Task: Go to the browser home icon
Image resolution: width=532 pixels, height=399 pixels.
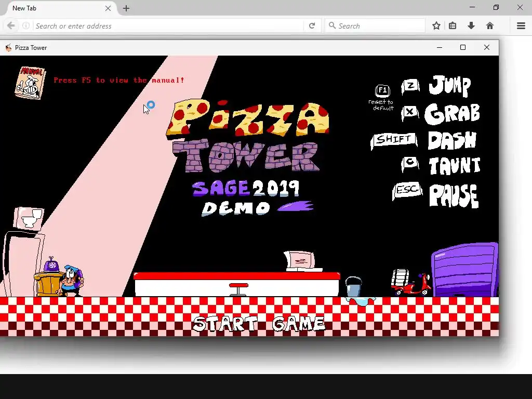Action: point(489,25)
